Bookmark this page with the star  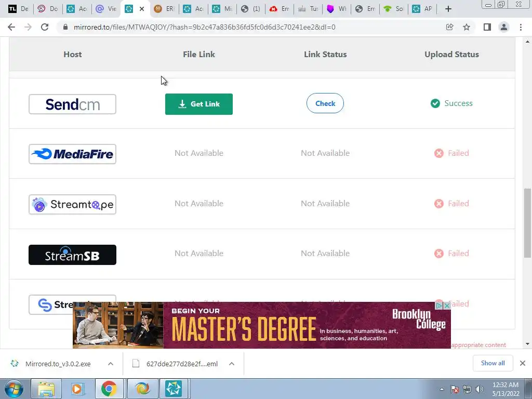(467, 27)
